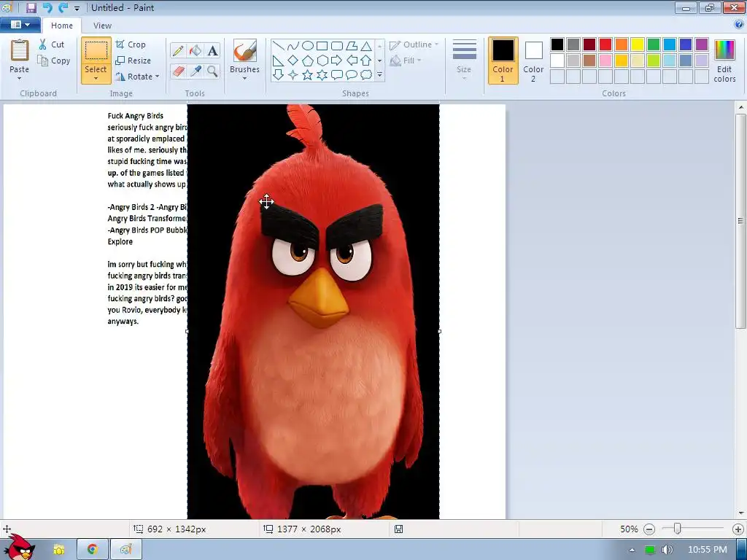Select the Eraser tool
Viewport: 747px width, 560px height.
(x=178, y=71)
